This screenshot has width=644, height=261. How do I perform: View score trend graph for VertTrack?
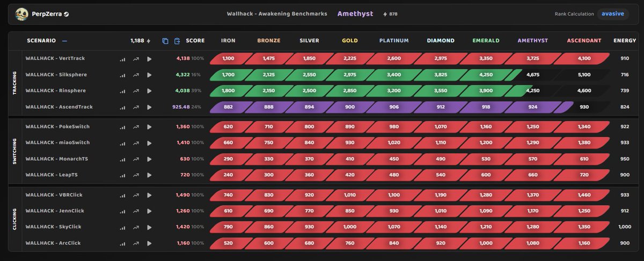pyautogui.click(x=136, y=59)
